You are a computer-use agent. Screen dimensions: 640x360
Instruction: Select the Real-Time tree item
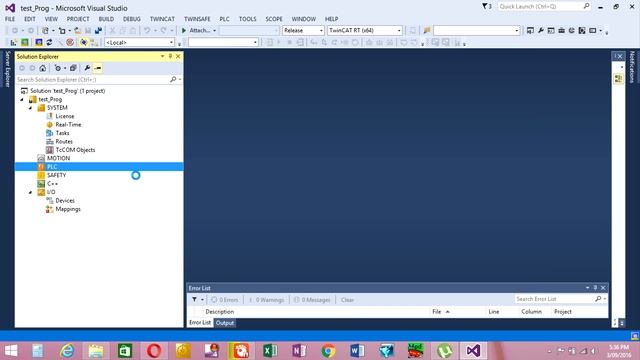pyautogui.click(x=68, y=125)
